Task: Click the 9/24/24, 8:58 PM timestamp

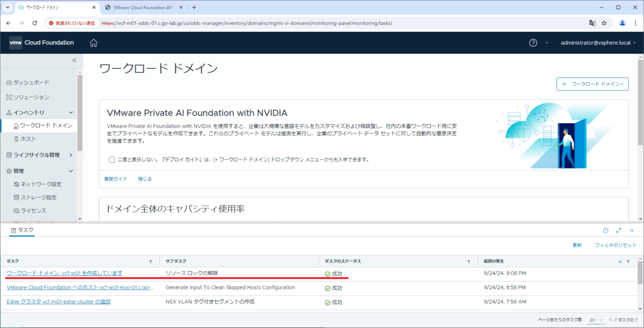Action: pyautogui.click(x=505, y=288)
